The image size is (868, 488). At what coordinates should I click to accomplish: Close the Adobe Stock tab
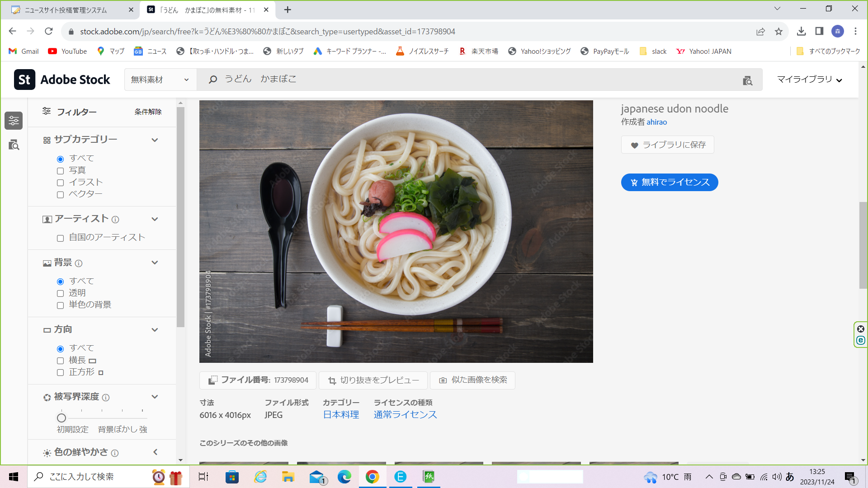pyautogui.click(x=266, y=9)
